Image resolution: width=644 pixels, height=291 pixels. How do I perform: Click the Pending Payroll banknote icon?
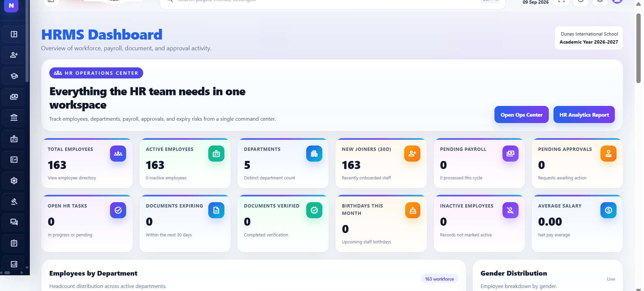pos(511,154)
